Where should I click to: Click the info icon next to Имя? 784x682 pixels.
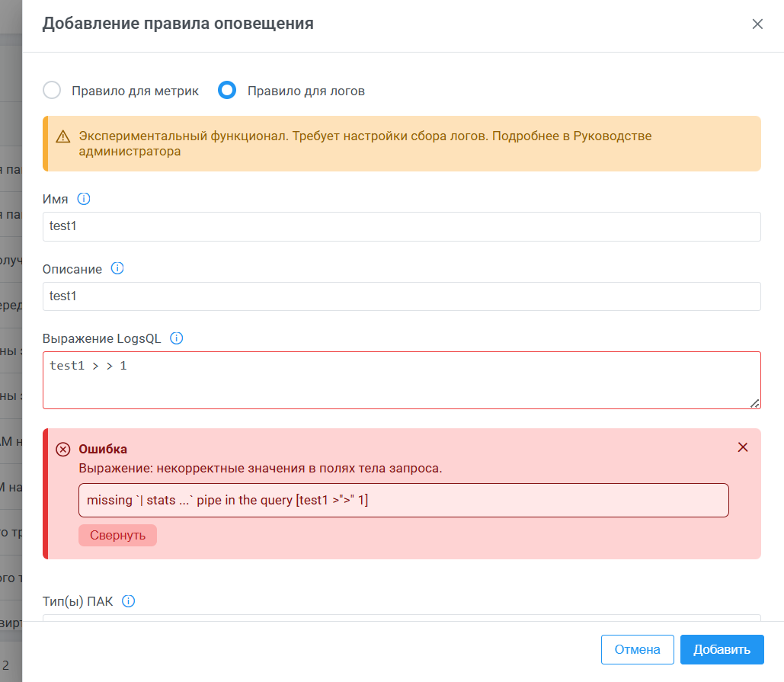pyautogui.click(x=84, y=199)
